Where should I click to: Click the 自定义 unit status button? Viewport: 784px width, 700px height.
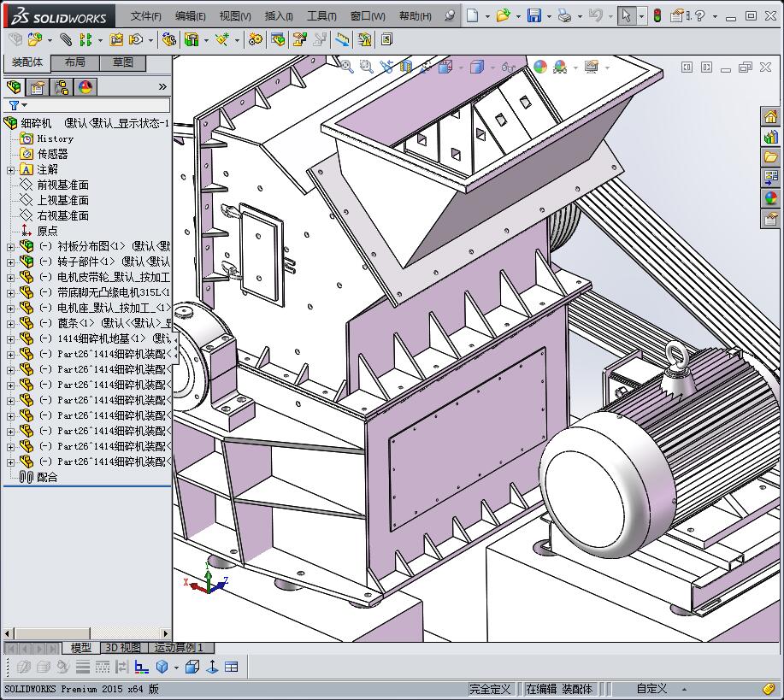(651, 689)
